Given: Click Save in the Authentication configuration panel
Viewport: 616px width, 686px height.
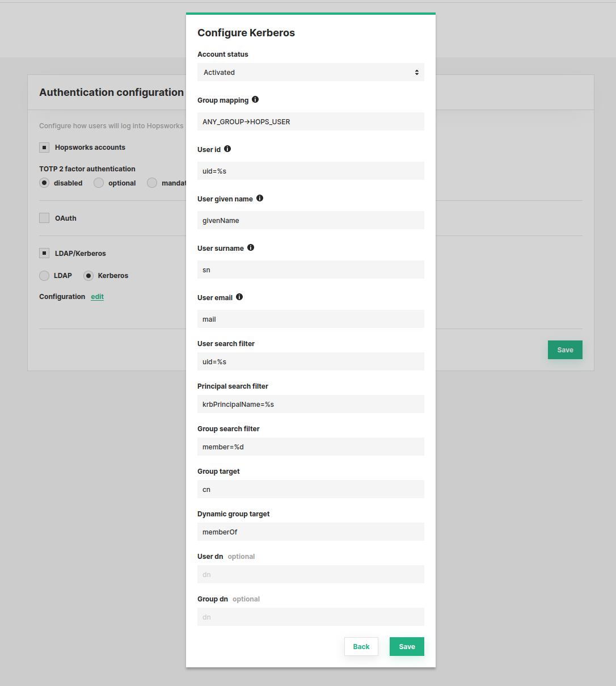Looking at the screenshot, I should pos(564,350).
